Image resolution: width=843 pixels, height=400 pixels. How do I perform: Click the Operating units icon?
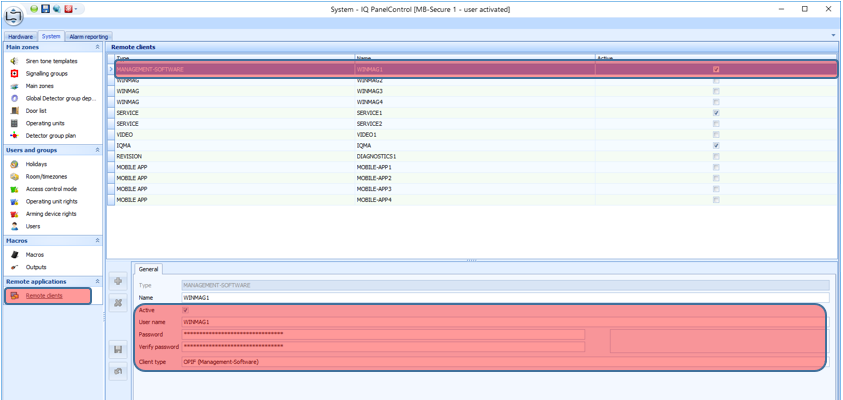(x=15, y=123)
